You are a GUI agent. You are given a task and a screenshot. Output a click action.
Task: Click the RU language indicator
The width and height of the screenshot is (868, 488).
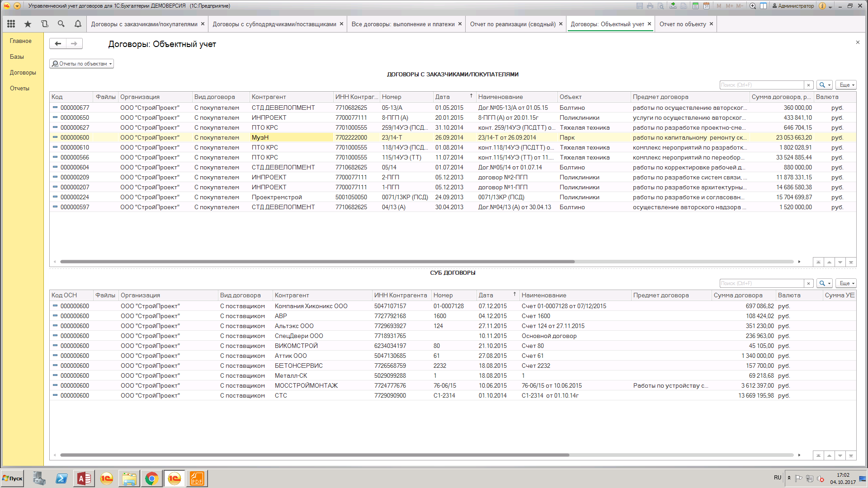(x=777, y=478)
